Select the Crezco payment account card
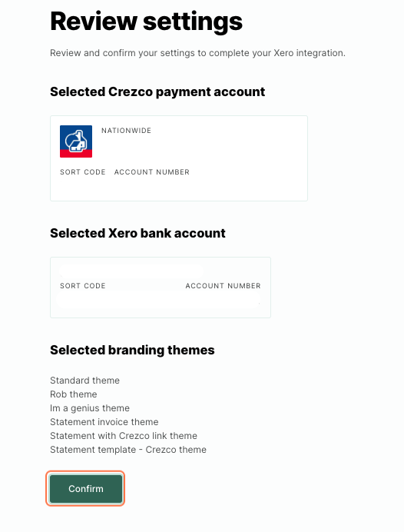 point(179,158)
